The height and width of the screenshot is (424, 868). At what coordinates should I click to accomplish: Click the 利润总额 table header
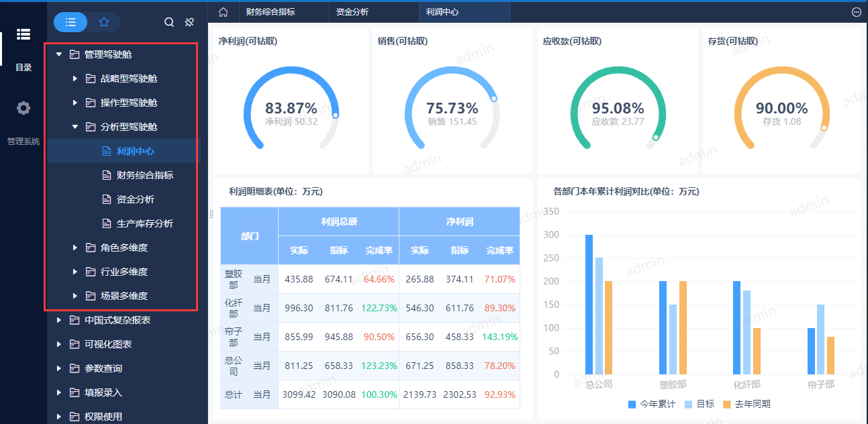tap(338, 221)
